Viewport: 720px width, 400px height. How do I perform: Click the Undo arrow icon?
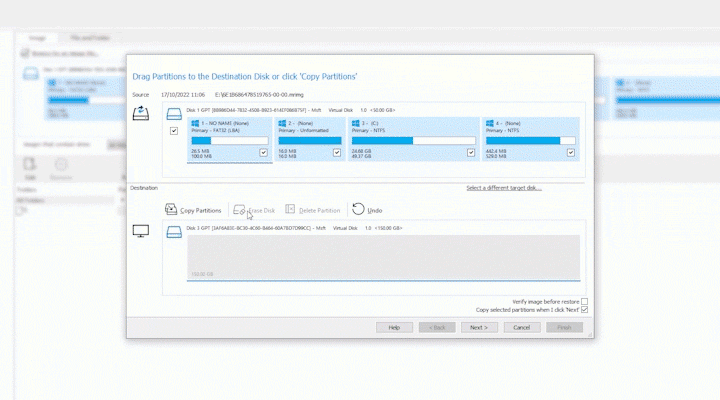(358, 210)
